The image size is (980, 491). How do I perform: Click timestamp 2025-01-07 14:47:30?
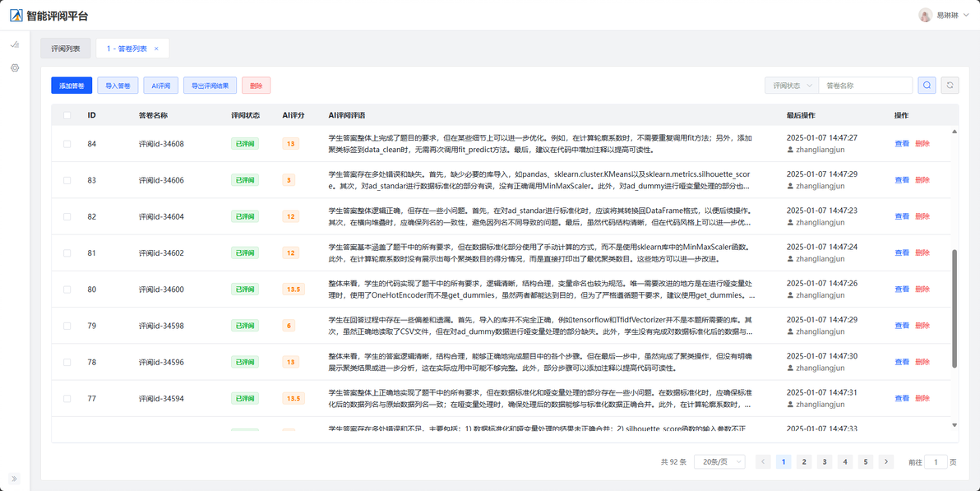[x=822, y=356]
